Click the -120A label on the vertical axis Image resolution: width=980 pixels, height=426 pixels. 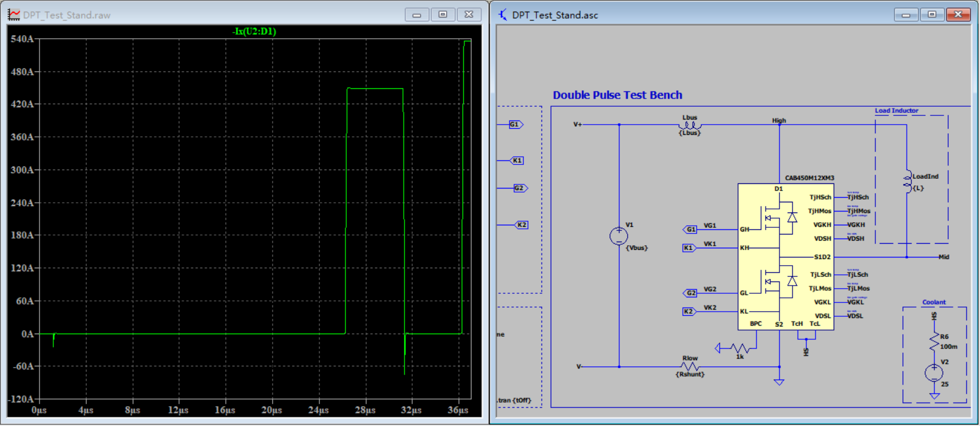(x=20, y=399)
